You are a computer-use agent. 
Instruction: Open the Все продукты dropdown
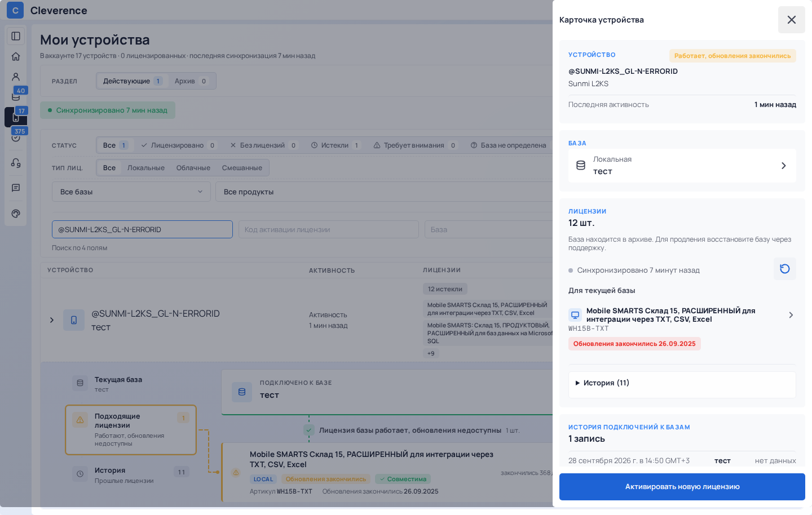tap(385, 192)
